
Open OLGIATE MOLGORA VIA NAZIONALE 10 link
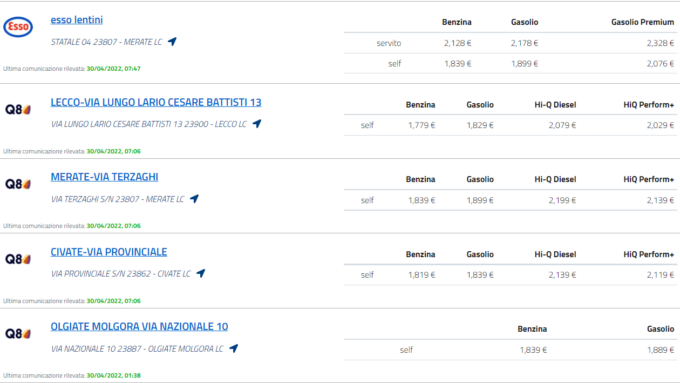click(139, 327)
